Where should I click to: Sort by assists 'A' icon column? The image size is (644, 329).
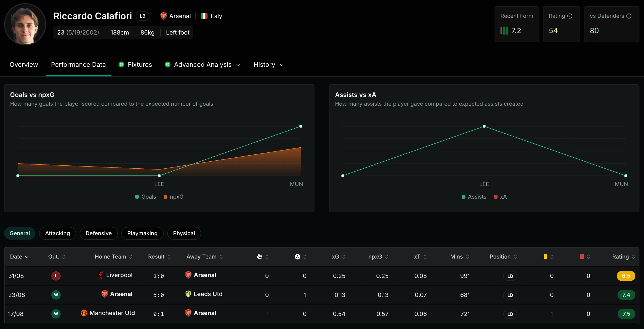pos(297,257)
